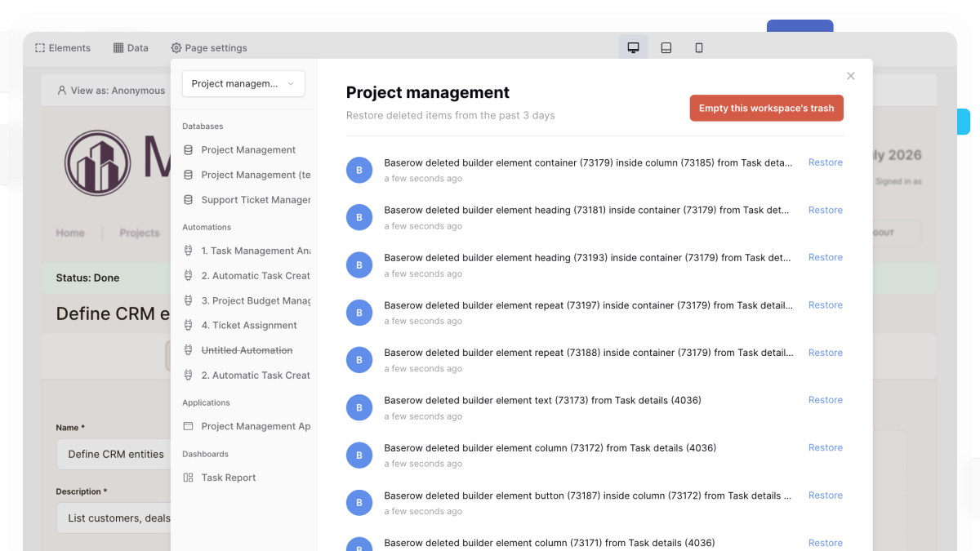Click database icon beside Project Management
This screenshot has width=980, height=551.
point(189,150)
